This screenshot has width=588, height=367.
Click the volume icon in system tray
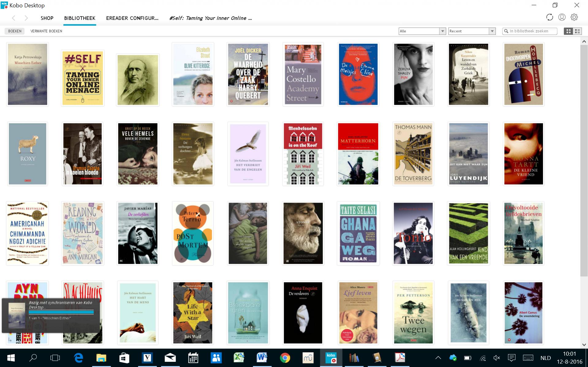point(497,358)
